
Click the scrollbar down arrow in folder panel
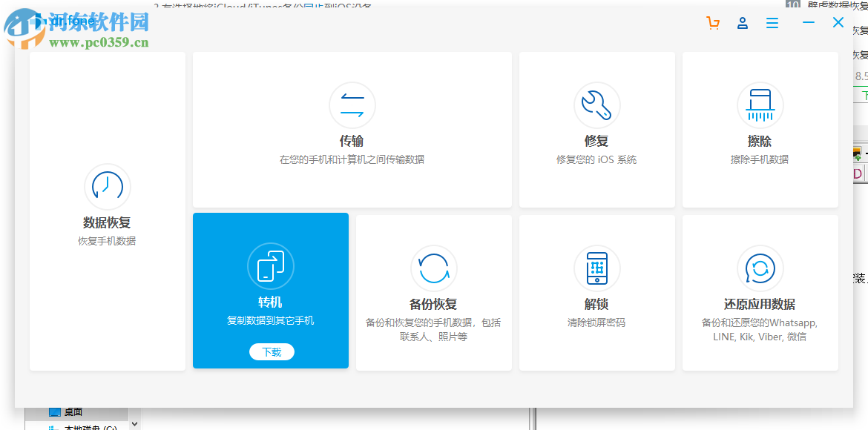coord(134,423)
